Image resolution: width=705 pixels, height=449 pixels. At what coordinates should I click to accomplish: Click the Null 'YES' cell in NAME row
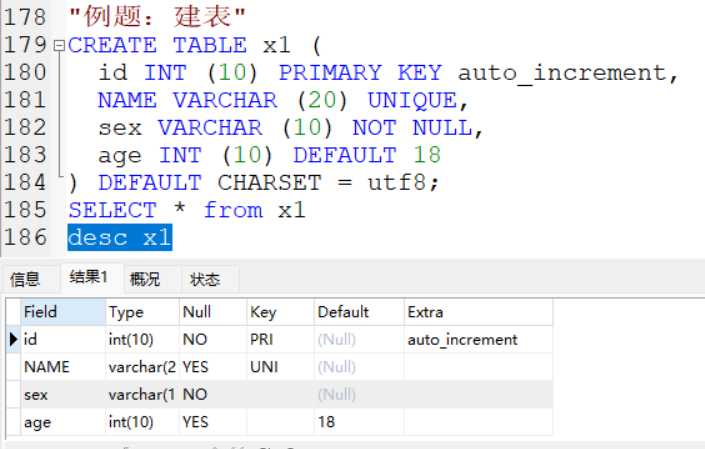(213, 367)
